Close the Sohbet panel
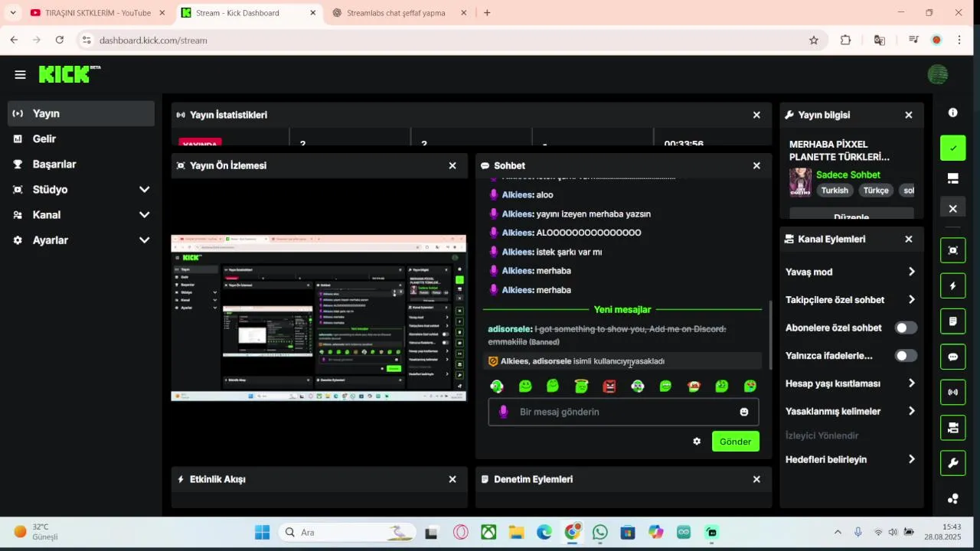 pyautogui.click(x=756, y=165)
